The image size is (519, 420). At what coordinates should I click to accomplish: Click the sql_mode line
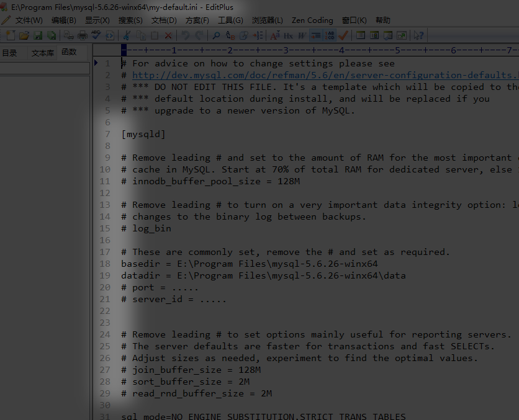point(263,416)
